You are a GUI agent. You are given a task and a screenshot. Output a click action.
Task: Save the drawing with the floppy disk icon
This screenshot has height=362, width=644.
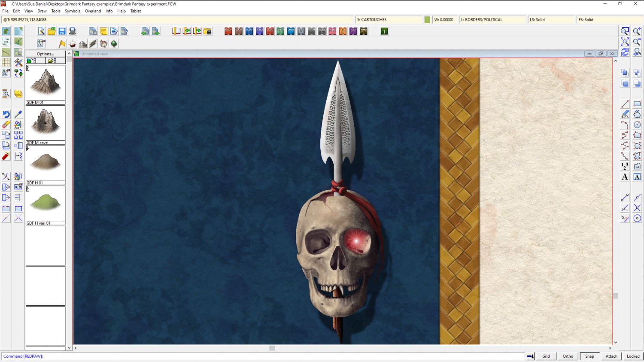(x=62, y=31)
